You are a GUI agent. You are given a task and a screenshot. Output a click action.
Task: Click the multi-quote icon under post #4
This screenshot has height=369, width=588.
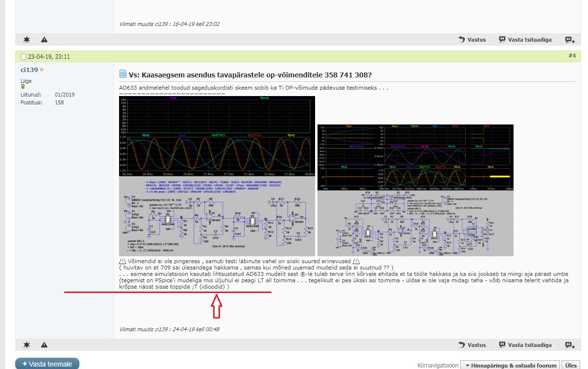pyautogui.click(x=569, y=345)
